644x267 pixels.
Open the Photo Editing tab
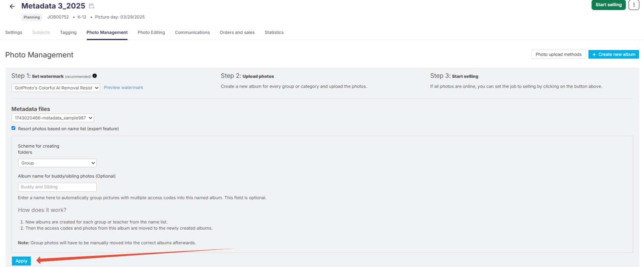point(151,33)
